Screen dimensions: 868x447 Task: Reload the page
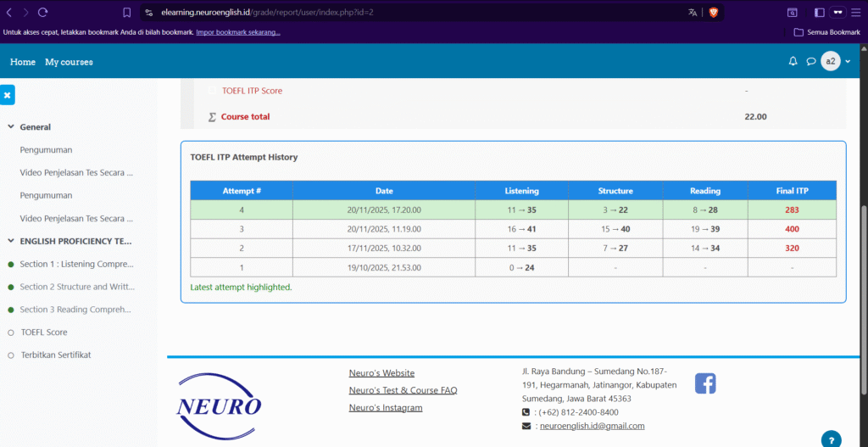tap(43, 13)
